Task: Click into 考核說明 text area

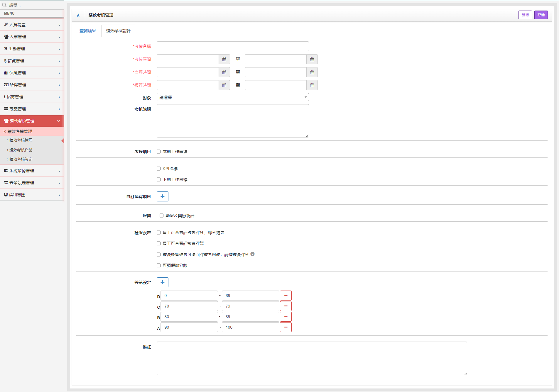Action: [x=233, y=121]
